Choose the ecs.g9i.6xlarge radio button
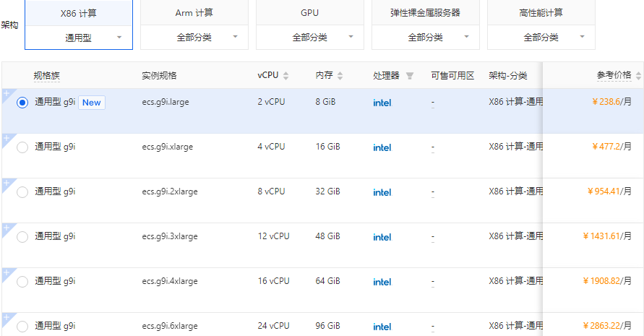The height and width of the screenshot is (336, 644). point(22,327)
